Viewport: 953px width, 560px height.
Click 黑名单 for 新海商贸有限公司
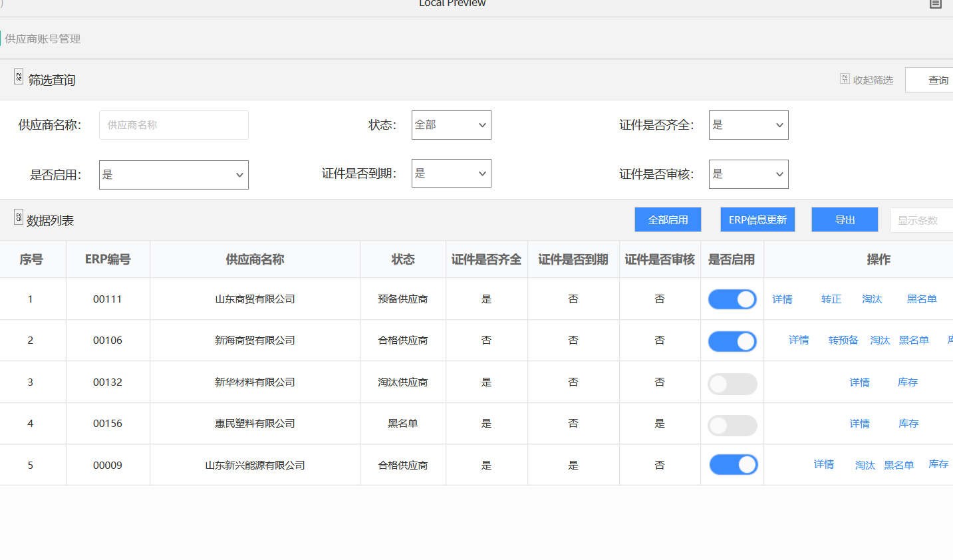[914, 340]
